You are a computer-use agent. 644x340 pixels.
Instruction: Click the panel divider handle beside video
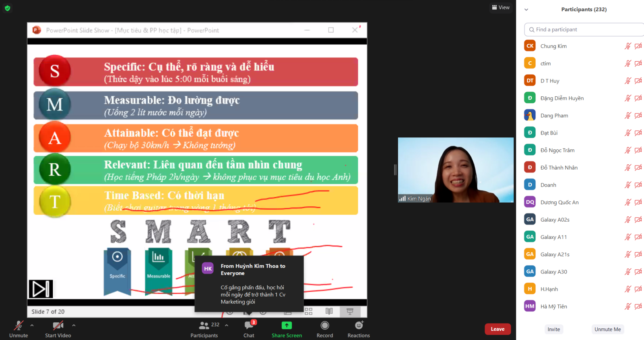pyautogui.click(x=395, y=170)
